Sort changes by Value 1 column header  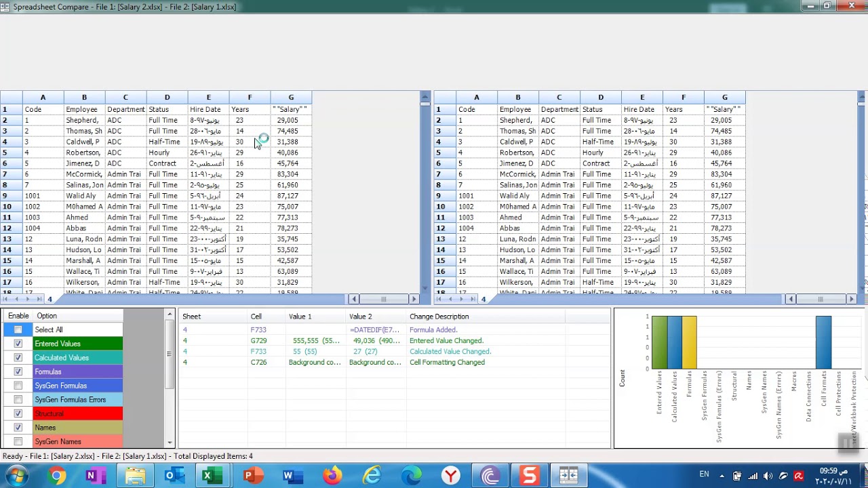coord(315,317)
